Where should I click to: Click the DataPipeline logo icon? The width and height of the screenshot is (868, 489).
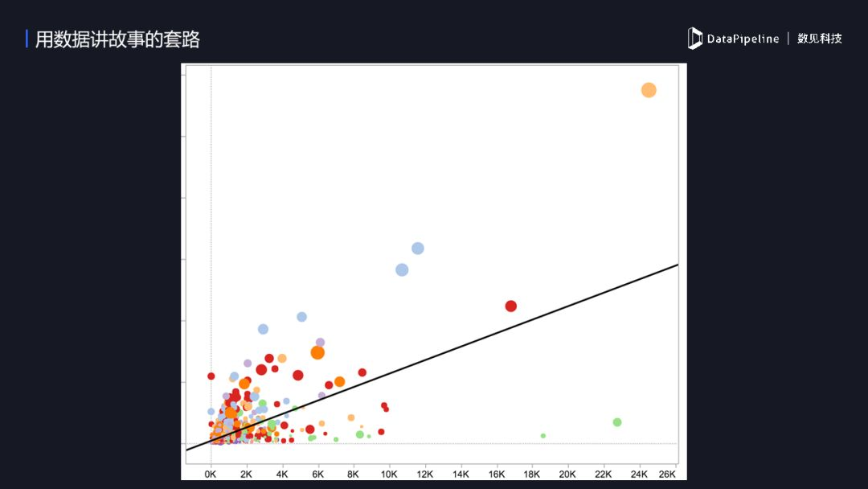[694, 38]
